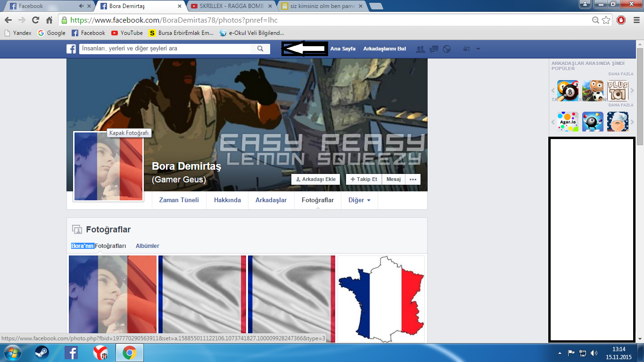Open Facebook friend requests icon
The height and width of the screenshot is (362, 644).
coord(421,49)
